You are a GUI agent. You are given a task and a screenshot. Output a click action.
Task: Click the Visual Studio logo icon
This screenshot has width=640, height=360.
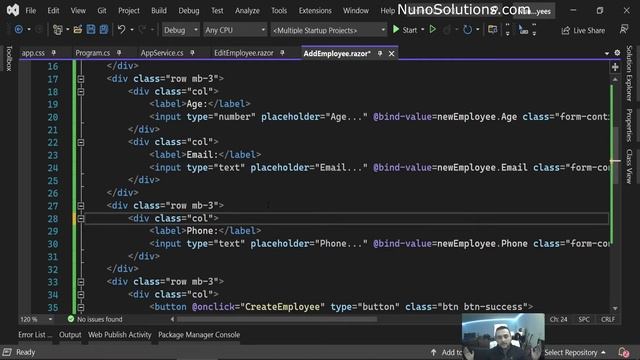[13, 10]
